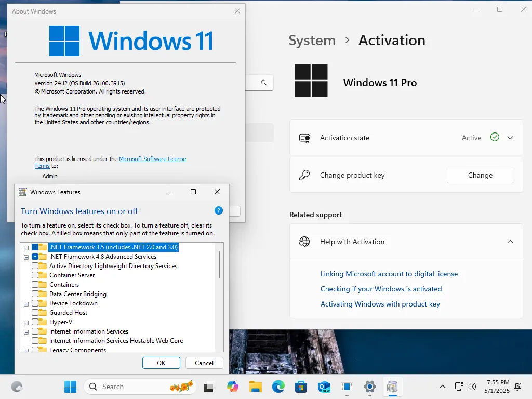The height and width of the screenshot is (399, 532).
Task: Click the search magnifier in Settings
Action: click(263, 83)
